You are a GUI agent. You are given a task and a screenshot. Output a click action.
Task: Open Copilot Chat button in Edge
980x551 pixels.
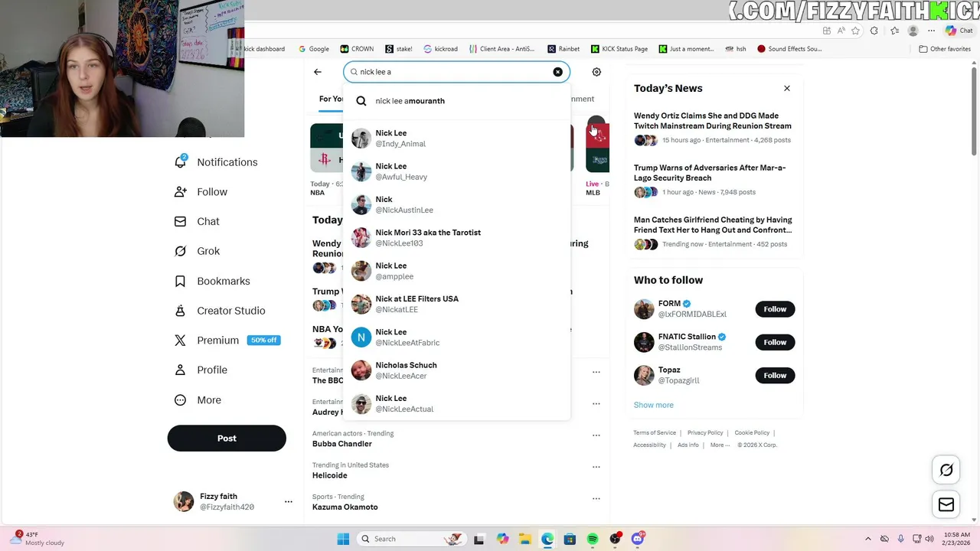click(x=959, y=31)
